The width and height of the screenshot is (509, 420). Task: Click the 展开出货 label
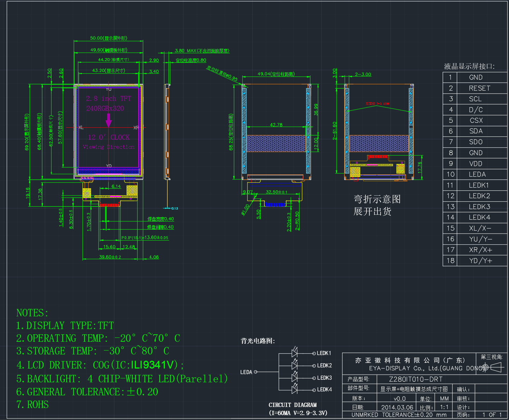click(x=372, y=212)
